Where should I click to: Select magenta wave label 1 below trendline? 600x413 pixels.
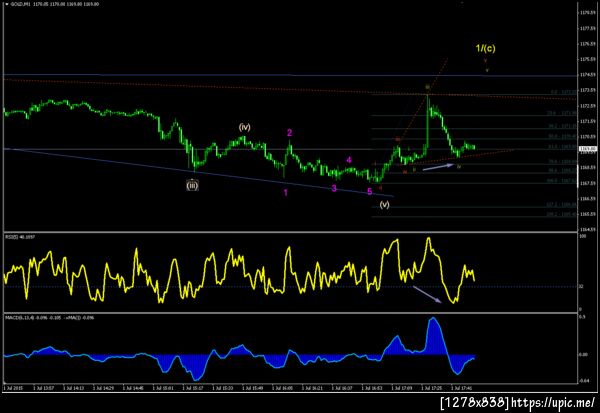pyautogui.click(x=285, y=193)
